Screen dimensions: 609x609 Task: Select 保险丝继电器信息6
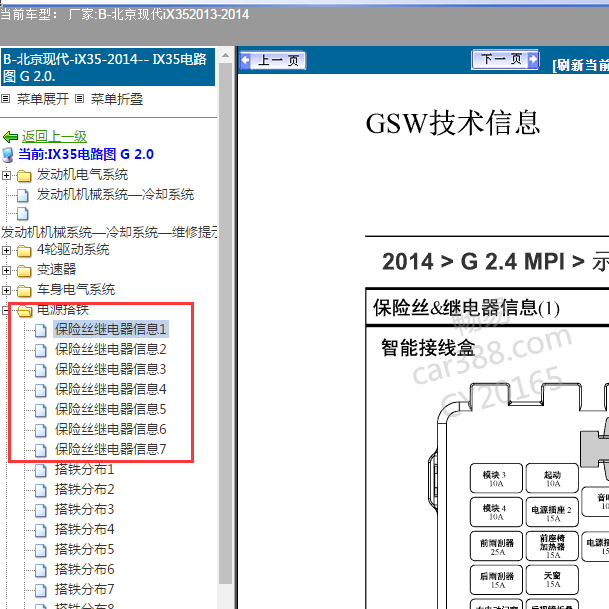coord(111,429)
